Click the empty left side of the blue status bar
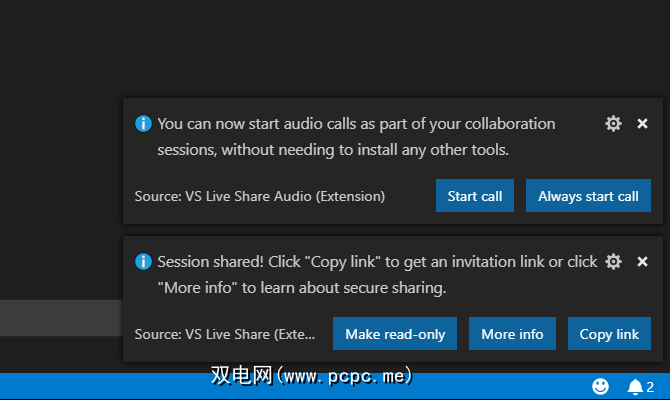 point(100,386)
